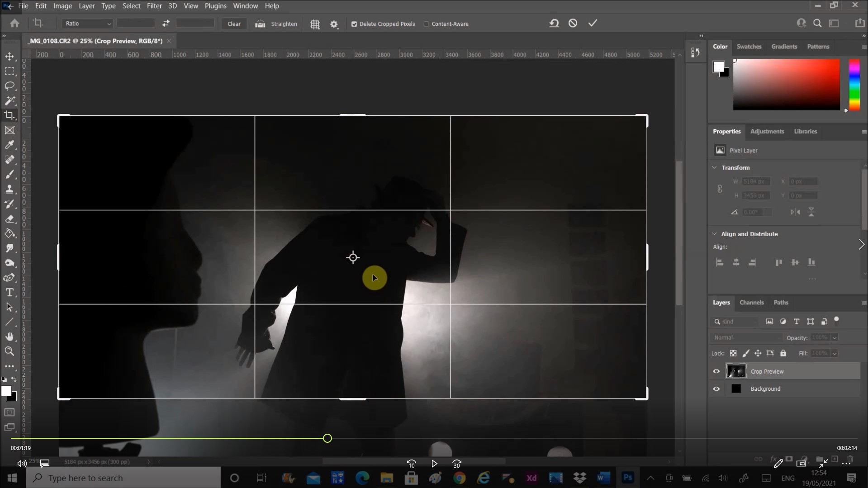This screenshot has height=488, width=868.
Task: Open the layer blend mode dropdown showing Normal
Action: point(745,337)
